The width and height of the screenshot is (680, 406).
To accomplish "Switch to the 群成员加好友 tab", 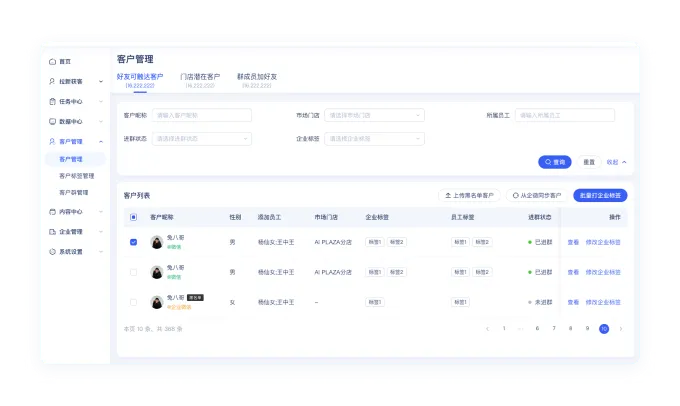I will point(257,79).
